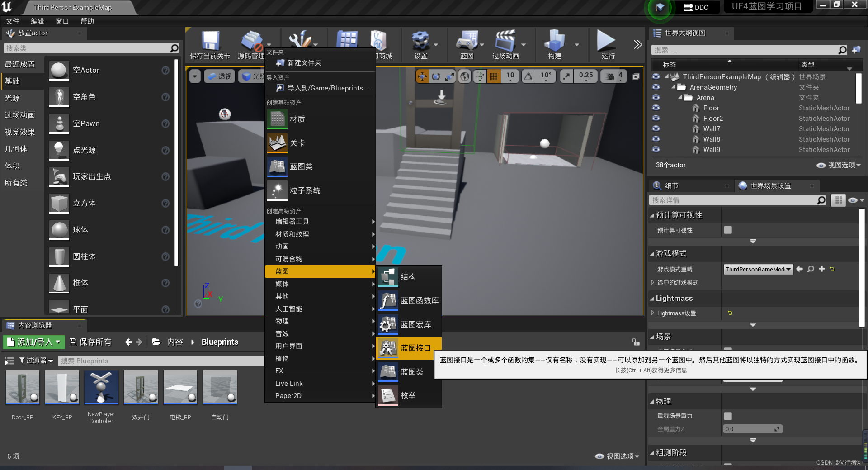Click New Folder (新建文件夹) menu entry

click(320, 63)
